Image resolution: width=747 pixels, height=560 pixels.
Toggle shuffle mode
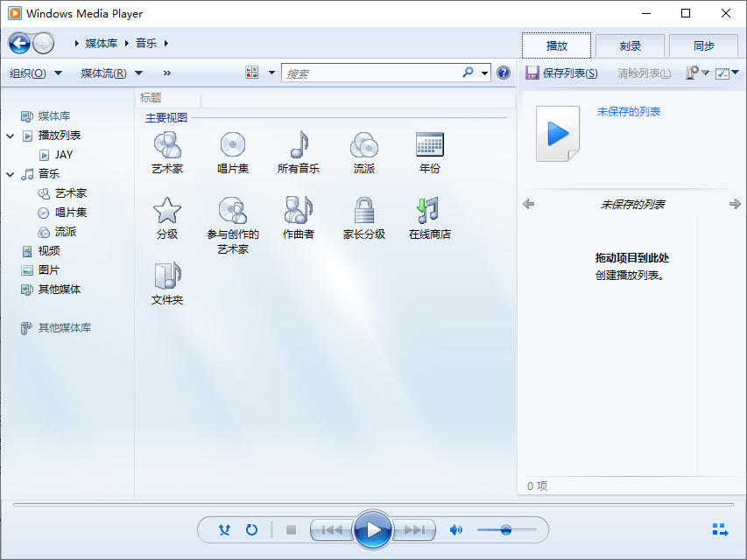pos(224,529)
